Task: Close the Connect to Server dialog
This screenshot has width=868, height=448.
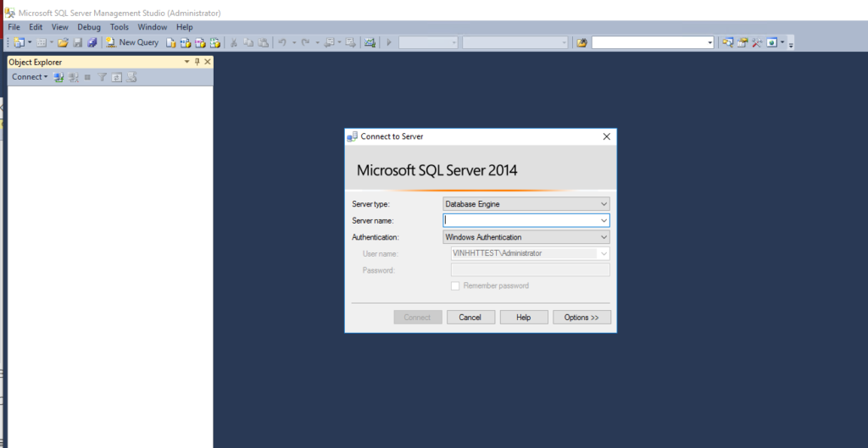Action: click(x=606, y=136)
